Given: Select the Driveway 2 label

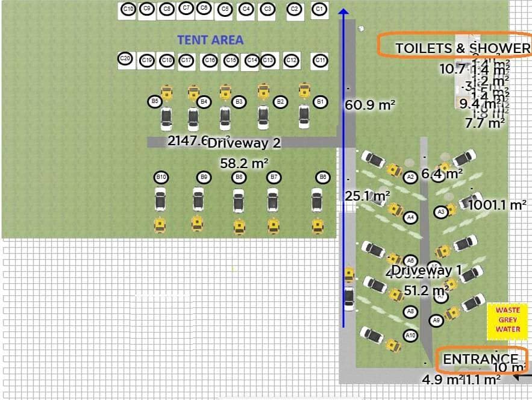Looking at the screenshot, I should click(x=244, y=143).
